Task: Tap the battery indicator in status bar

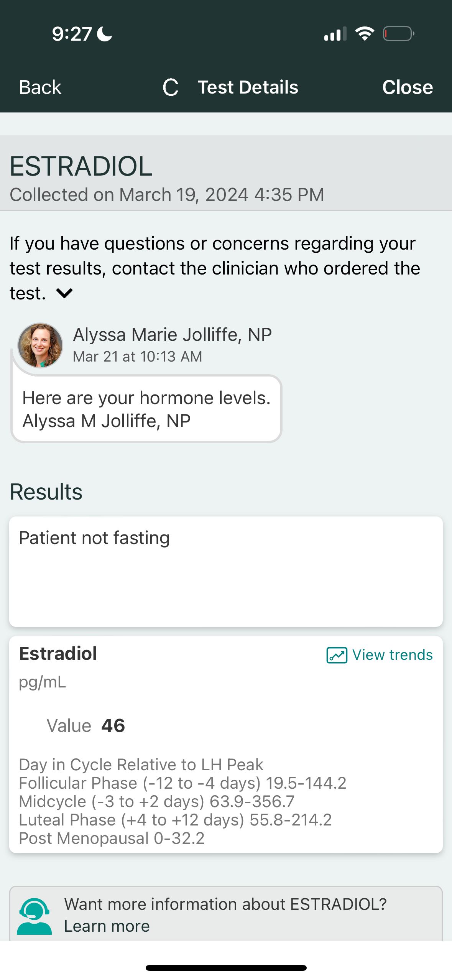Action: [398, 34]
